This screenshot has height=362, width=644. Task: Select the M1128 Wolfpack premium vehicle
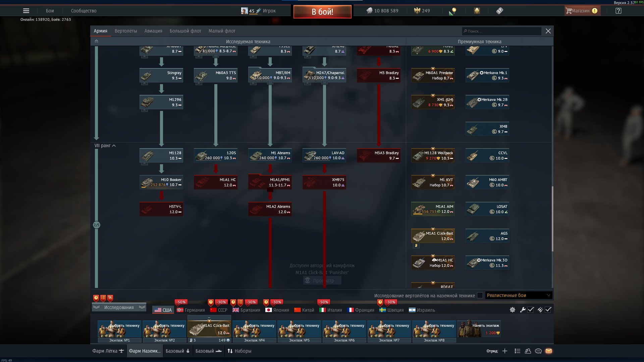point(433,156)
